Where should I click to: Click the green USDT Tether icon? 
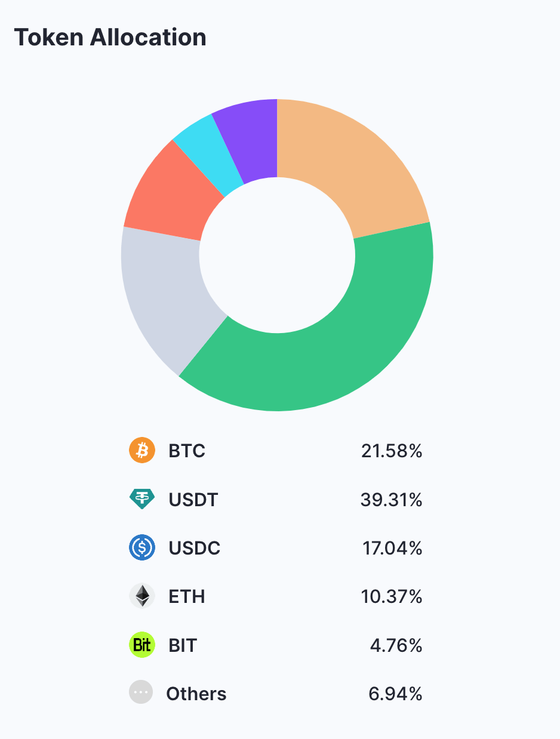[x=142, y=498]
